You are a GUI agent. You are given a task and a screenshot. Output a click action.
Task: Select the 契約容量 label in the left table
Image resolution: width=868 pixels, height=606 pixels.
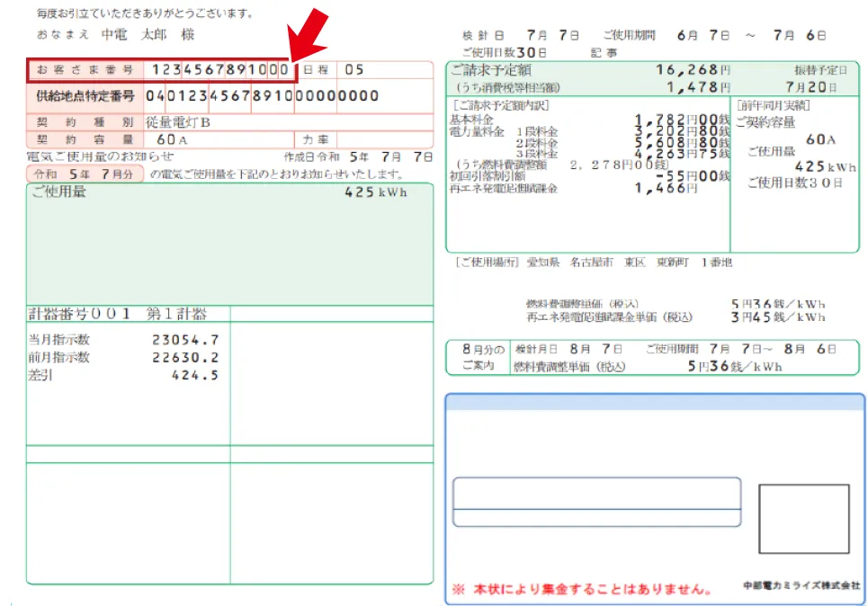85,139
